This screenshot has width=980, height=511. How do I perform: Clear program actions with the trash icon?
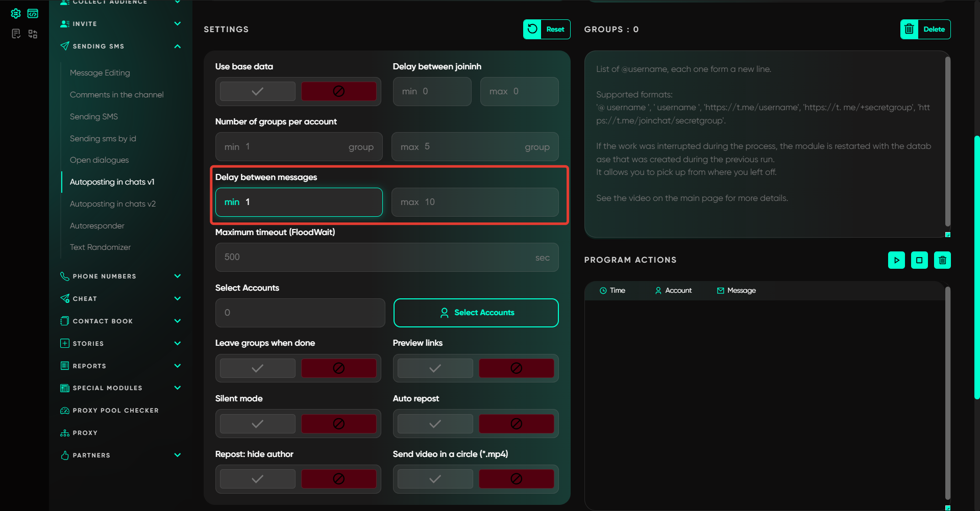pos(942,260)
